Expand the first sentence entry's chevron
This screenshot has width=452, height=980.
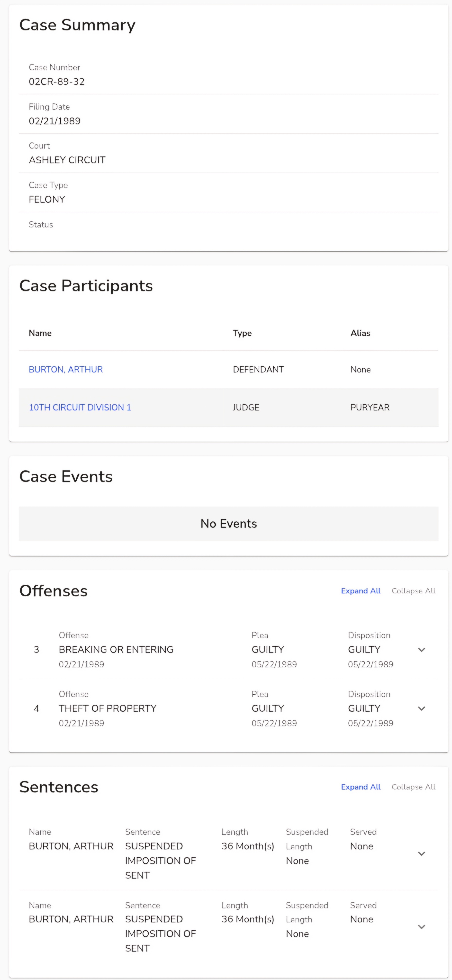coord(421,853)
